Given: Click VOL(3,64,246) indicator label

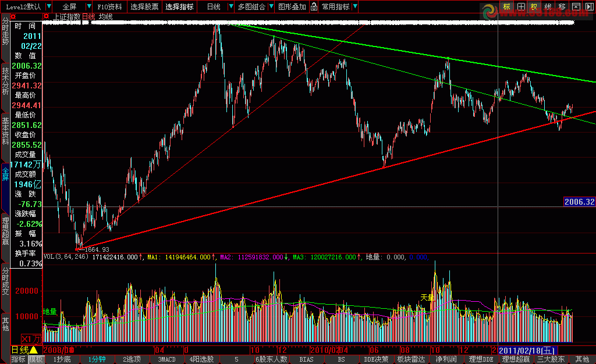Looking at the screenshot, I should click(66, 257).
